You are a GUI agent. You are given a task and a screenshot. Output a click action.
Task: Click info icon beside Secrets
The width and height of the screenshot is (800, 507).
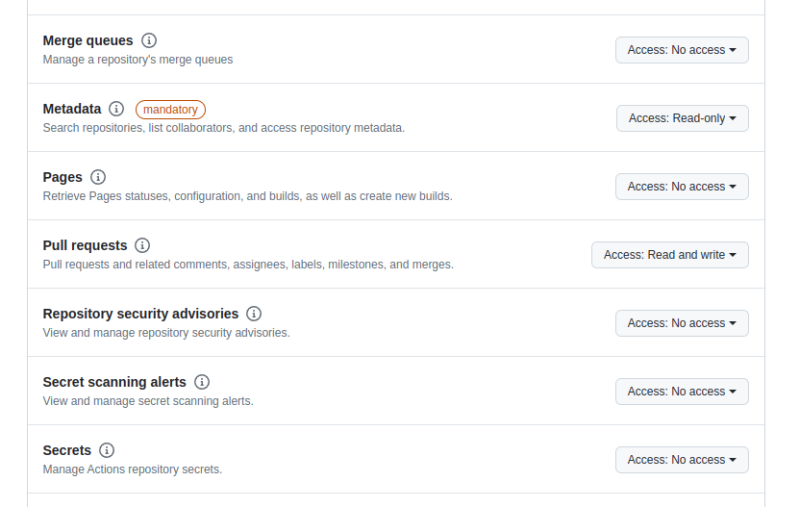(106, 450)
